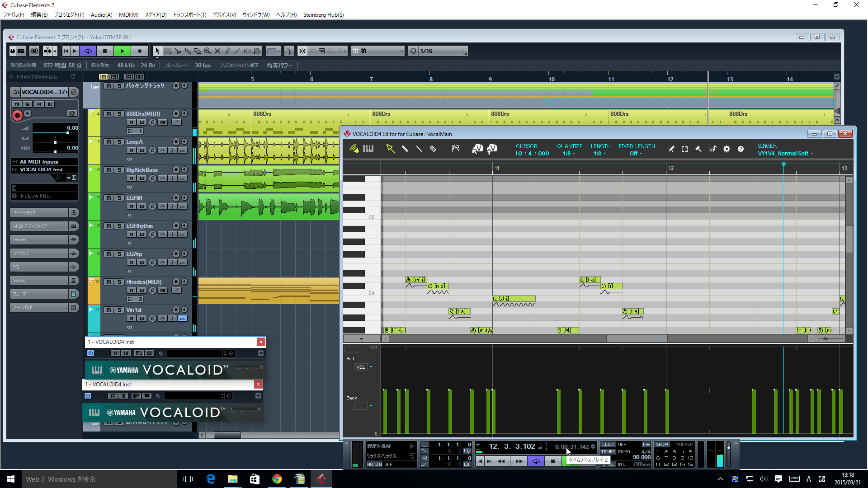Screen dimensions: 868x488
Task: Click the transport output level slider
Action: [x=728, y=455]
